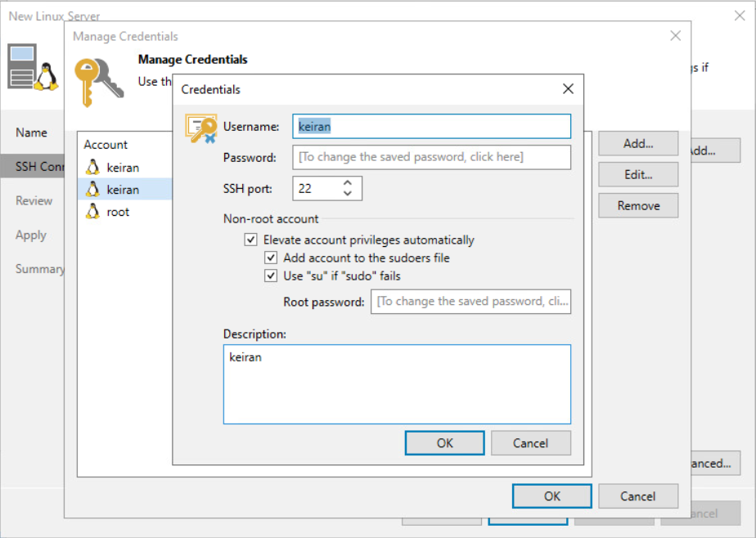
Task: Close the Manage Credentials window
Action: click(676, 36)
